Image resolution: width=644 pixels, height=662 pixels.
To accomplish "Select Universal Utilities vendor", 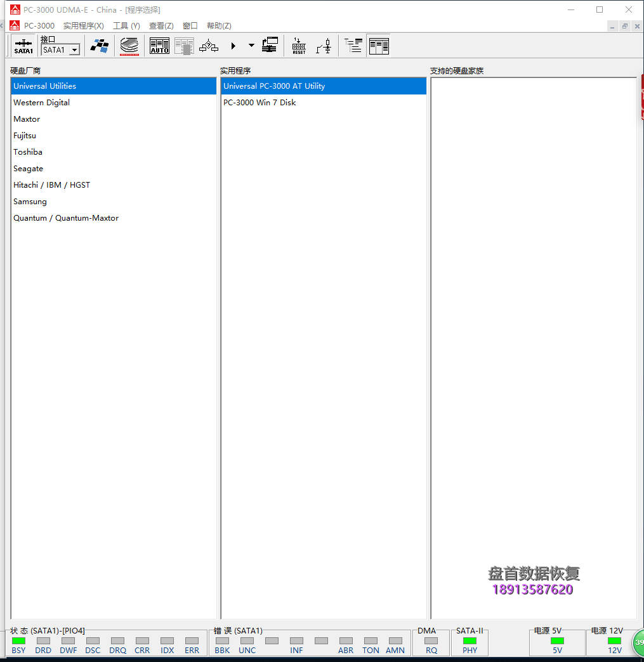I will tap(113, 86).
